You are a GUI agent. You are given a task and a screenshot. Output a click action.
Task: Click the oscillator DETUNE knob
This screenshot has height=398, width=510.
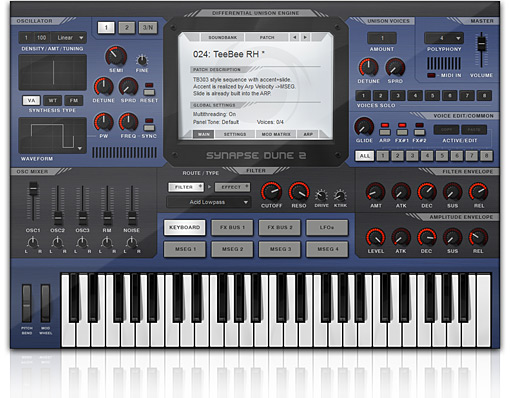click(103, 86)
